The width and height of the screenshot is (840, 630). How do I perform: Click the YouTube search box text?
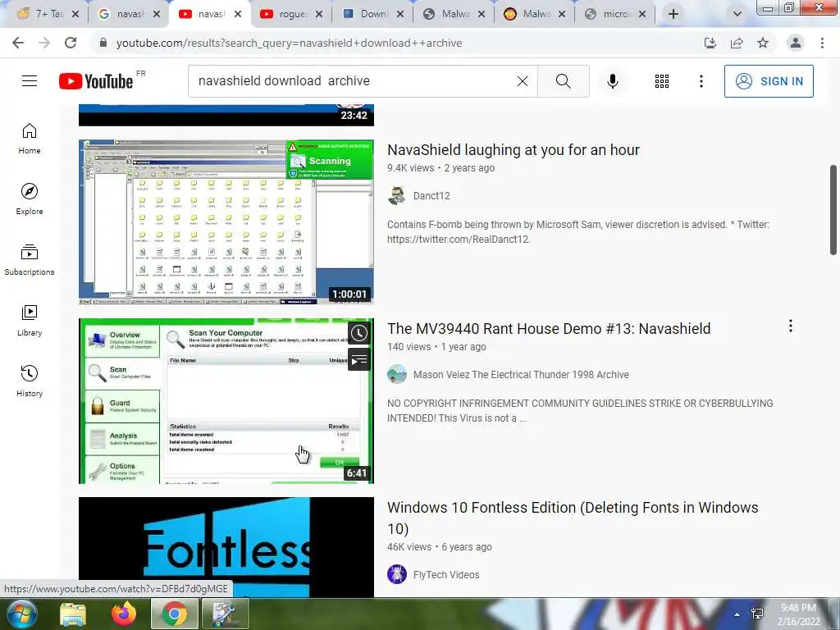coord(284,81)
